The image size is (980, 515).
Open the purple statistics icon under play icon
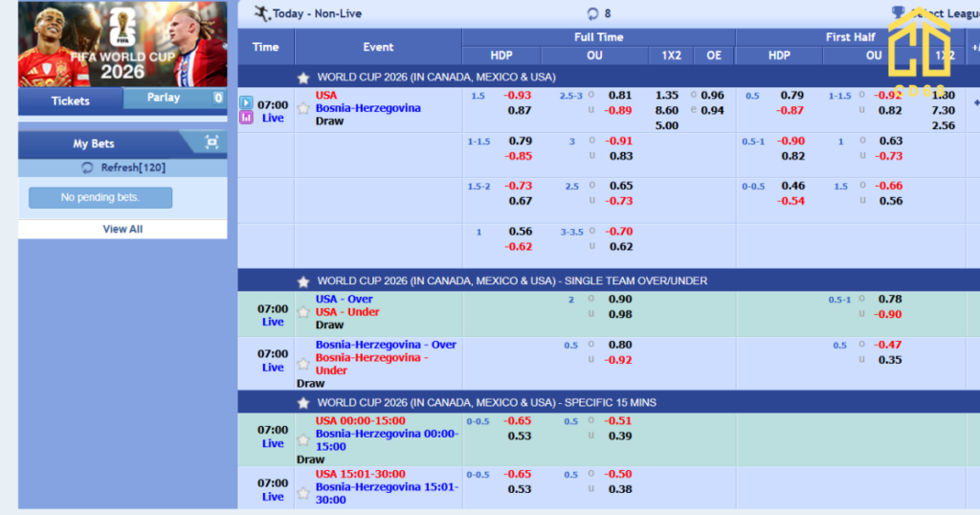pyautogui.click(x=246, y=118)
